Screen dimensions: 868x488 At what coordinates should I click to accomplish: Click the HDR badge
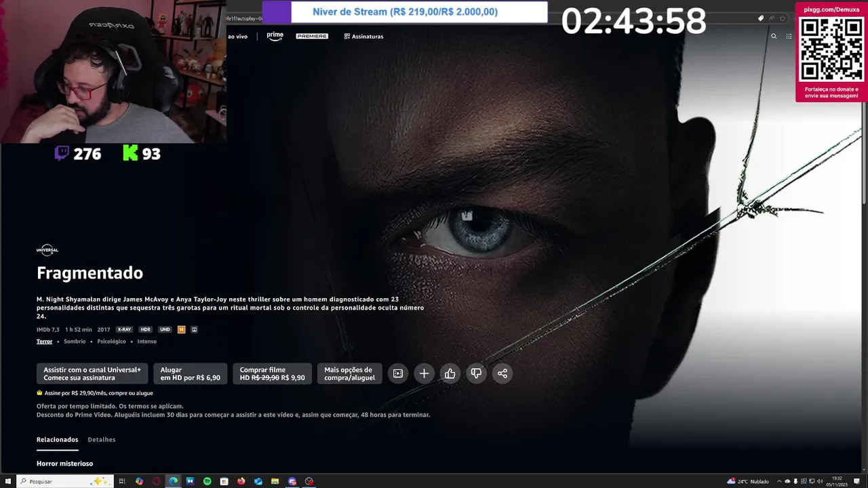click(145, 329)
